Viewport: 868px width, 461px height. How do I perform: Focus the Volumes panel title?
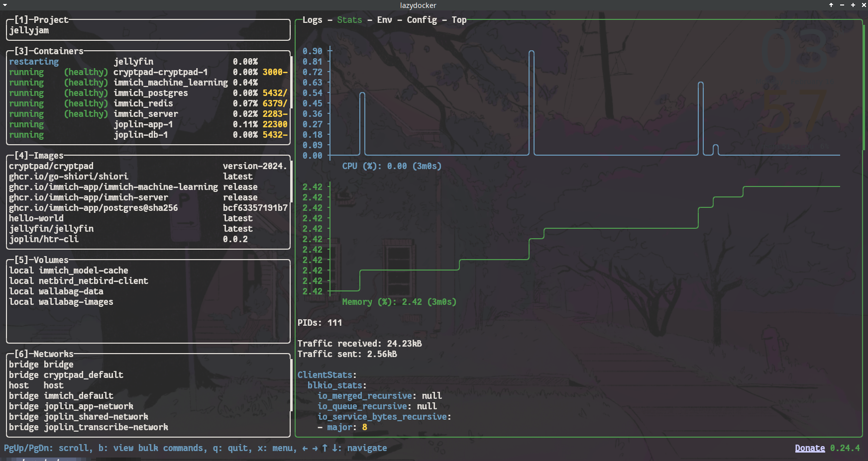pos(41,260)
